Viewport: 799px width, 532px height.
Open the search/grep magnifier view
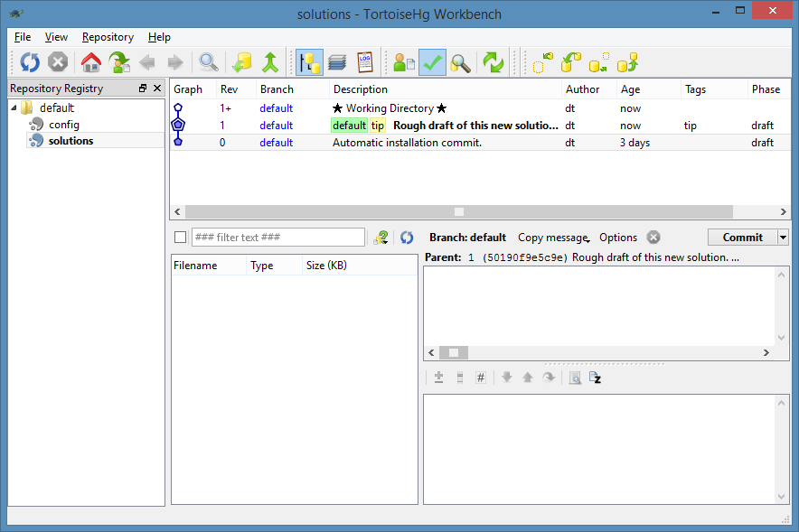point(460,62)
